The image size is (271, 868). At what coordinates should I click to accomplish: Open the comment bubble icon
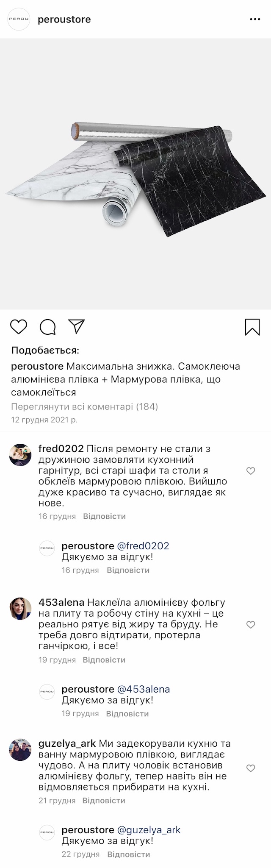click(47, 327)
